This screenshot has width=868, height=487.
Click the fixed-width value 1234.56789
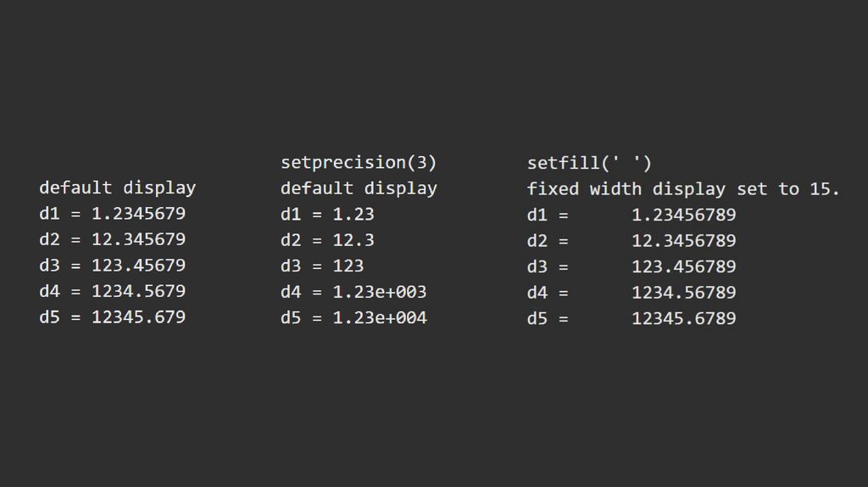tap(683, 293)
